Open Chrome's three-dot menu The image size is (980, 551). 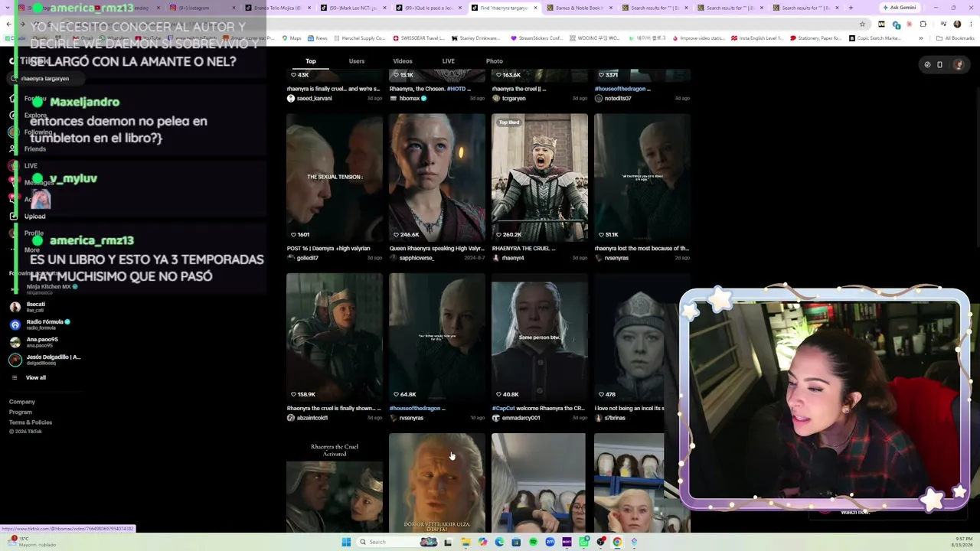969,24
